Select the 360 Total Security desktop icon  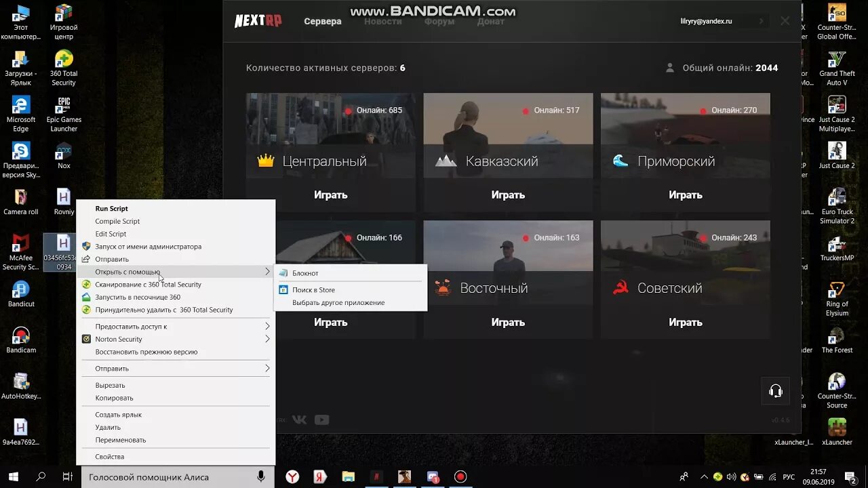point(64,68)
